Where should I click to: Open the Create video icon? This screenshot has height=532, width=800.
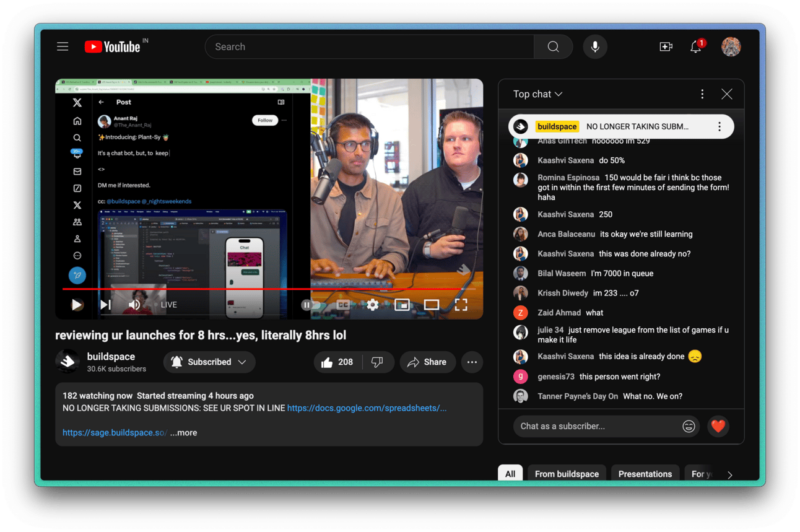[666, 46]
